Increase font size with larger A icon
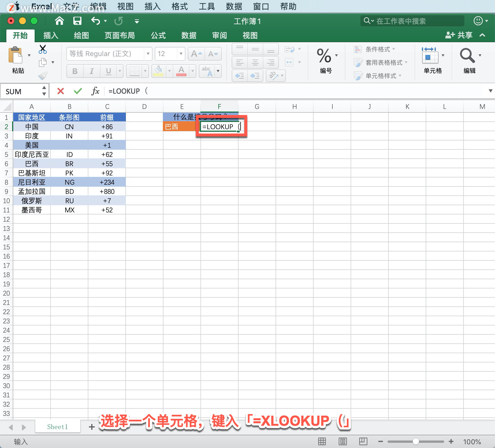The image size is (495, 448). click(196, 54)
